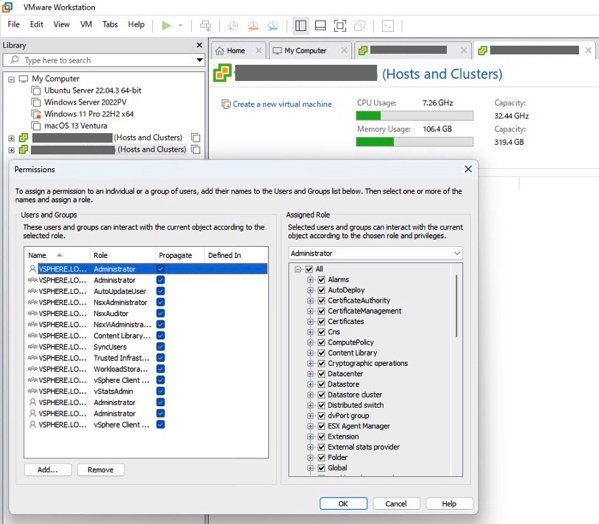Uncheck the All privileges checkbox
The width and height of the screenshot is (599, 524).
(309, 269)
